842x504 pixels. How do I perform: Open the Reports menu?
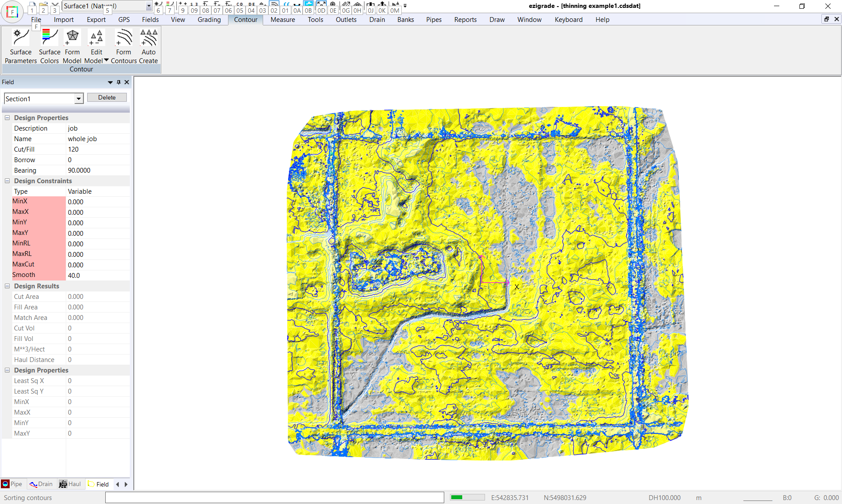(x=465, y=20)
